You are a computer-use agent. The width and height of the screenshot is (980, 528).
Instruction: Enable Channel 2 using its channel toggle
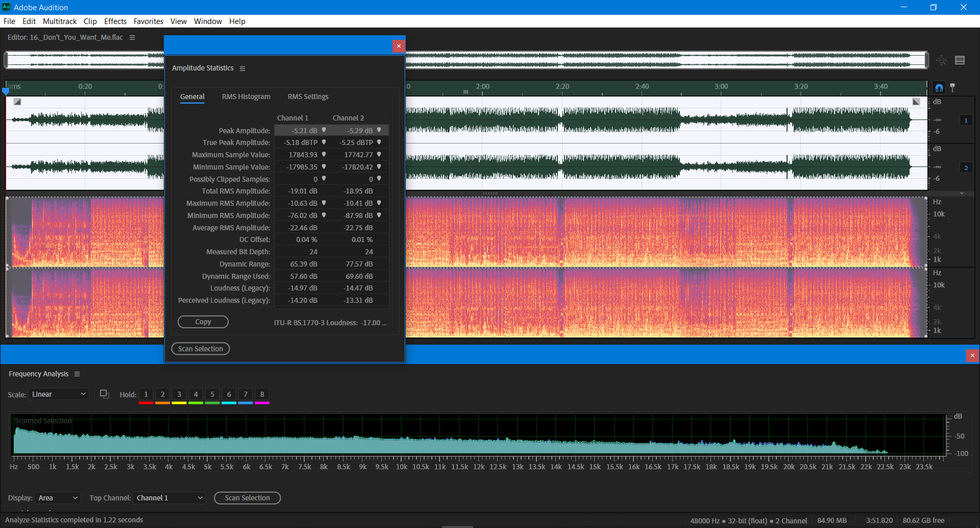966,167
